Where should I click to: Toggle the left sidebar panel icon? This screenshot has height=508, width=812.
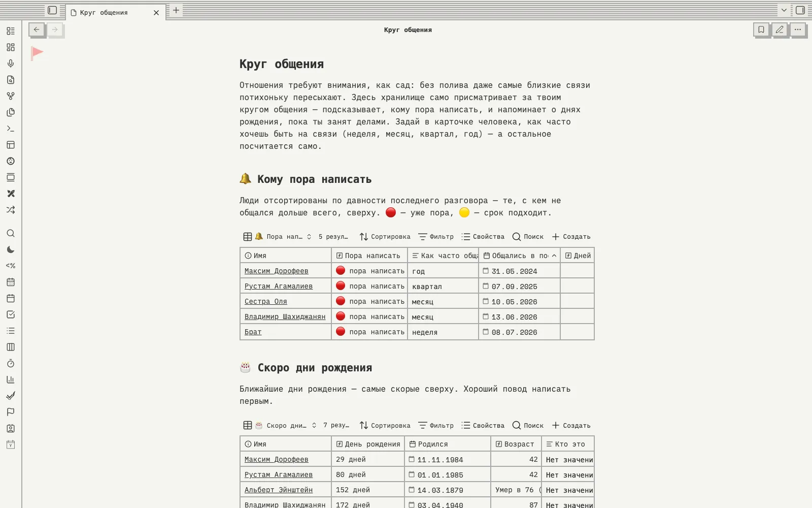point(52,10)
